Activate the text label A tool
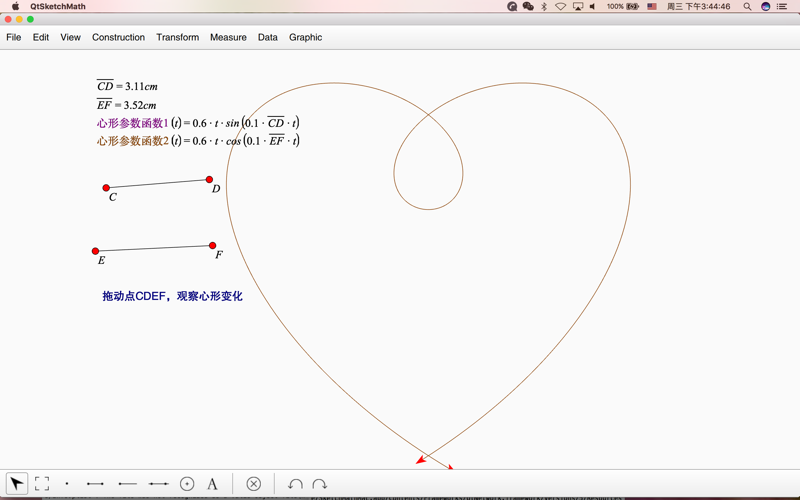Viewport: 800px width, 500px height. 212,484
